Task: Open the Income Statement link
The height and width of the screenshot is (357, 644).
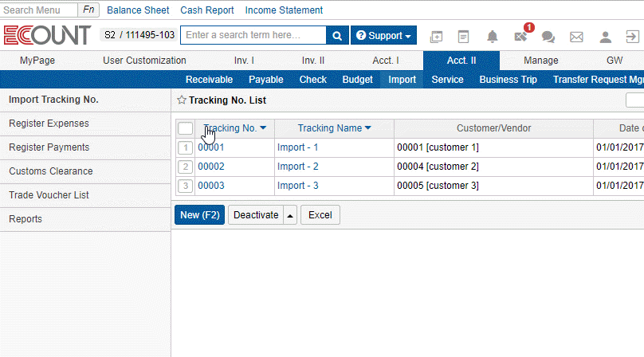Action: [x=284, y=10]
